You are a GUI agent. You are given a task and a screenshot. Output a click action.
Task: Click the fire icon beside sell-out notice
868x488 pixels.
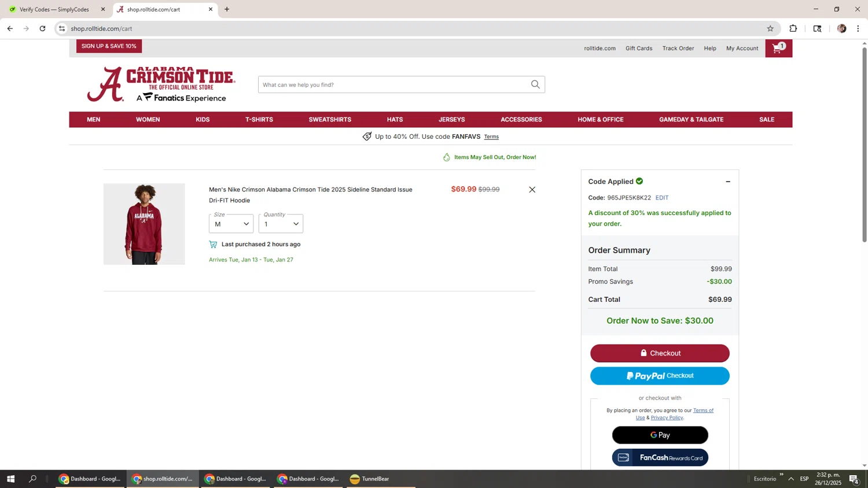pyautogui.click(x=446, y=157)
